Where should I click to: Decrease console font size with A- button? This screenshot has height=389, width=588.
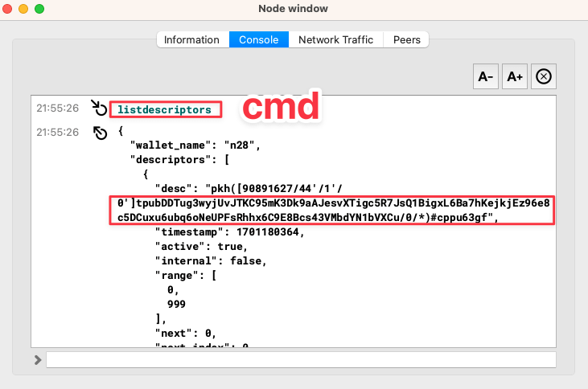[x=486, y=77]
